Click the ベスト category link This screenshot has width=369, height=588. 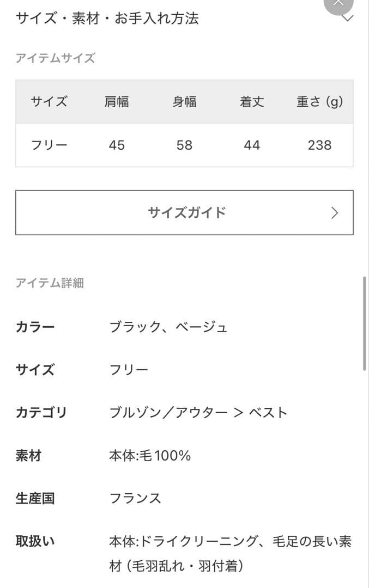click(x=269, y=413)
